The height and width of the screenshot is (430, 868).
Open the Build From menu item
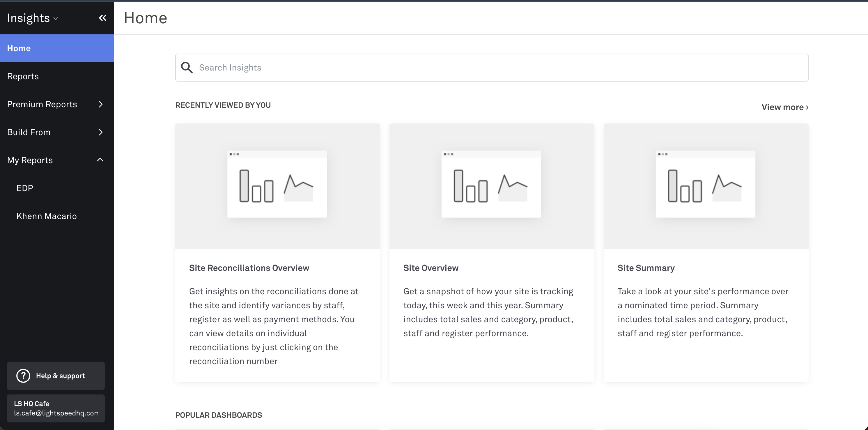[57, 132]
